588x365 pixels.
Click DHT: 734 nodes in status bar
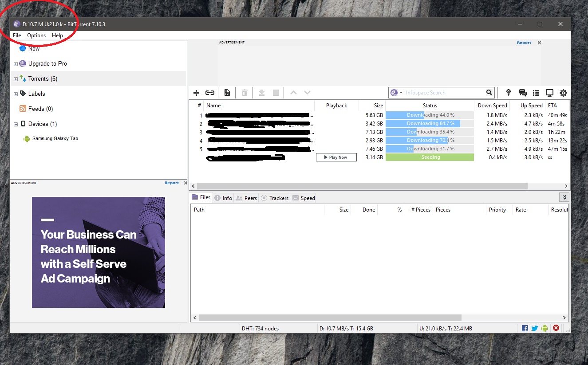click(x=260, y=329)
